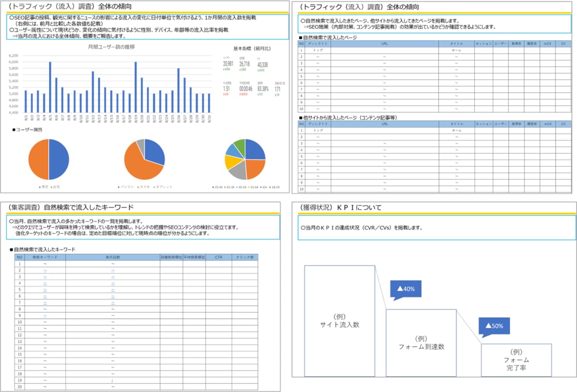The width and height of the screenshot is (577, 392).
Task: Click the フォーム到達数 funnel box
Action: (x=421, y=343)
